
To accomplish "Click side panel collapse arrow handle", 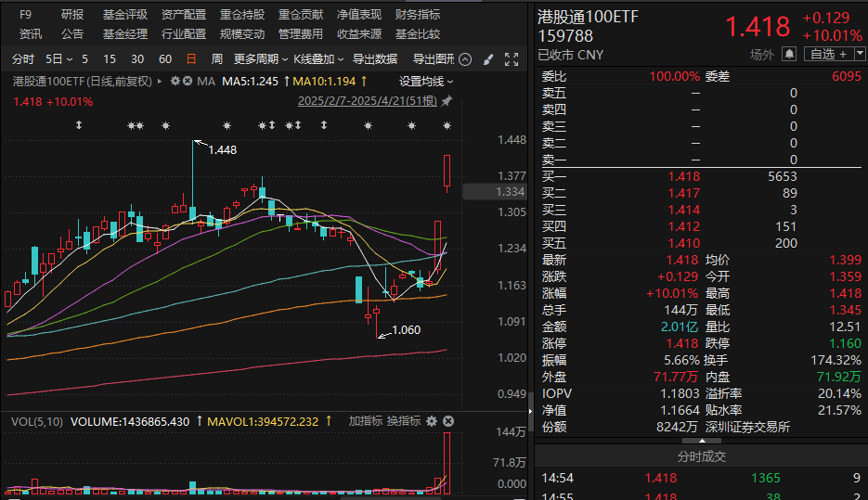I will (530, 411).
